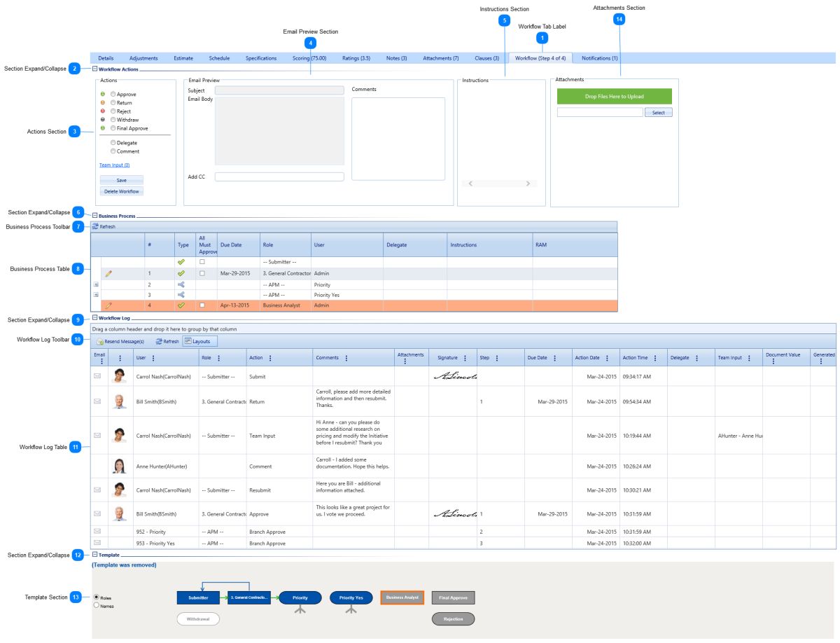This screenshot has width=840, height=643.
Task: Open the column menu dots beside Comments header
Action: 346,358
